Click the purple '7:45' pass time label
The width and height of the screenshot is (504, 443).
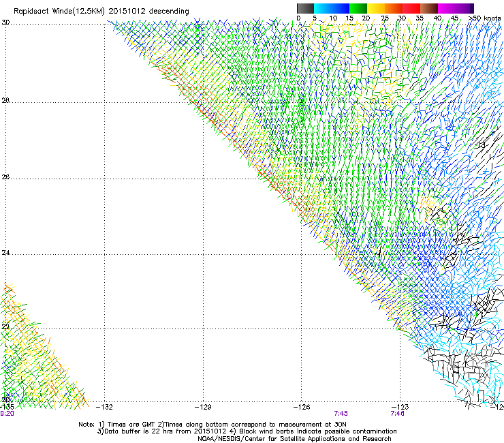click(341, 414)
